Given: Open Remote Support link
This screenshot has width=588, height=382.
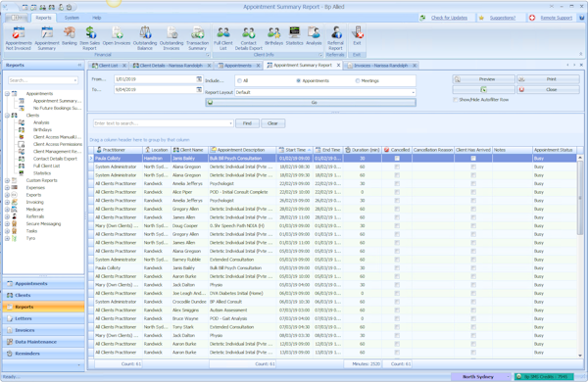Looking at the screenshot, I should (556, 18).
